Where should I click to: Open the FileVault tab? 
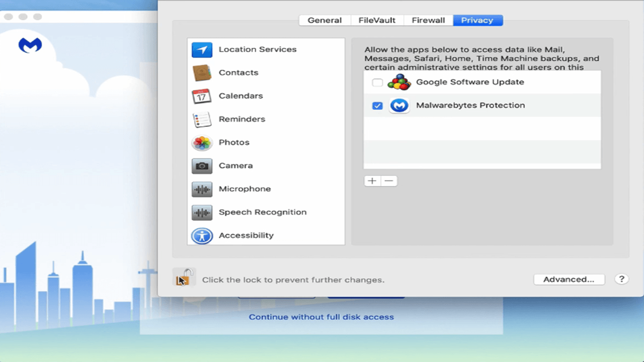[x=377, y=20]
